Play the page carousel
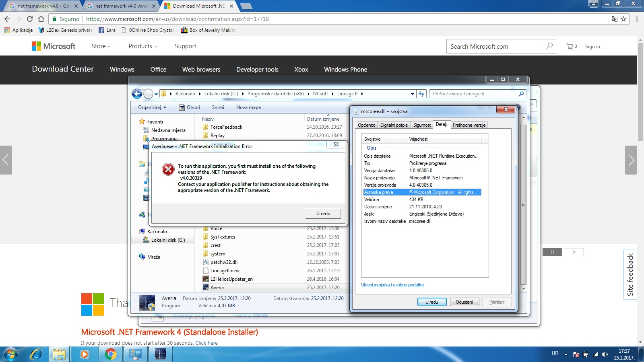644x362 pixels. click(x=574, y=252)
